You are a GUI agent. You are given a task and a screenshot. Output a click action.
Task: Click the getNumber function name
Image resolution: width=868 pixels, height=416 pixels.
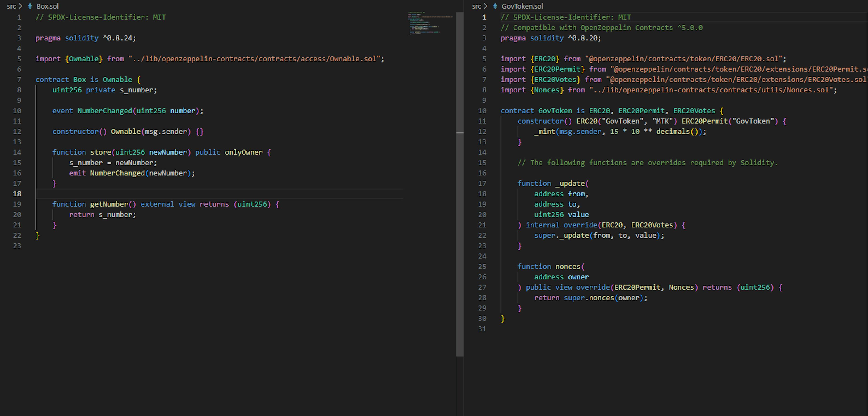click(x=109, y=204)
